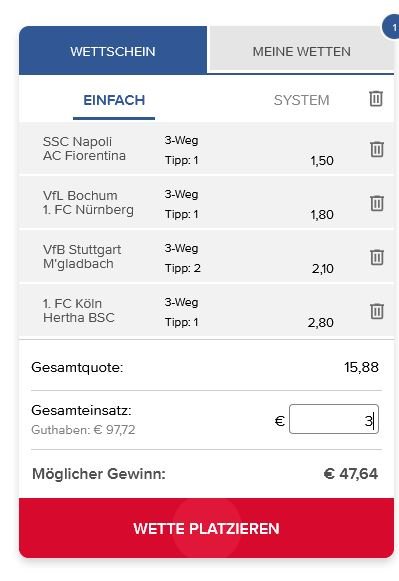Open the Meine Wetten tab

302,49
